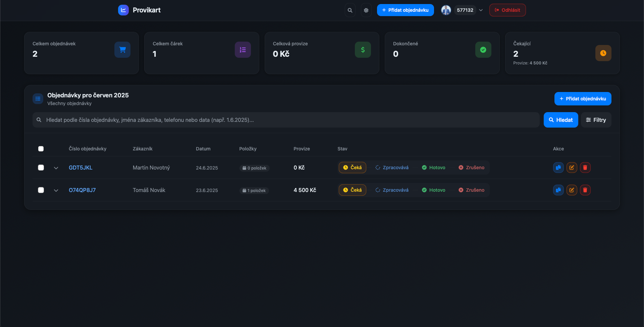Click the Provikart logo icon
The width and height of the screenshot is (644, 327).
pos(123,10)
